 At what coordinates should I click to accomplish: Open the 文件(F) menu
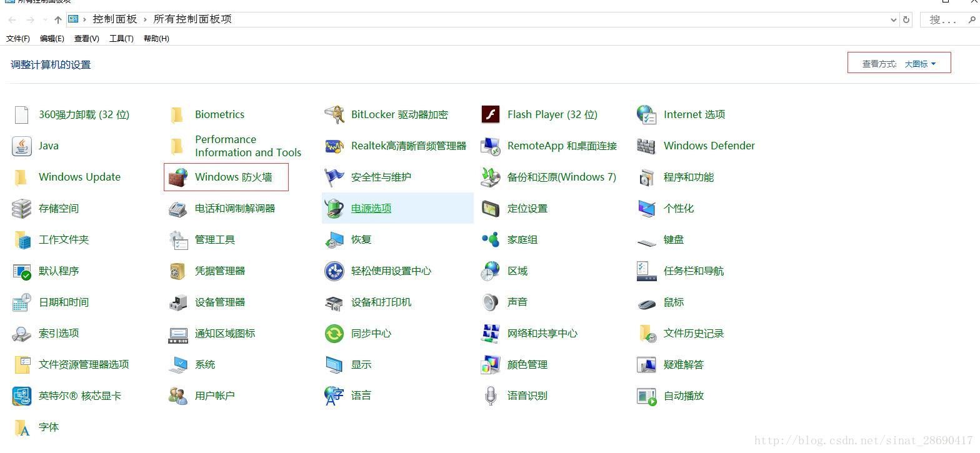(18, 38)
